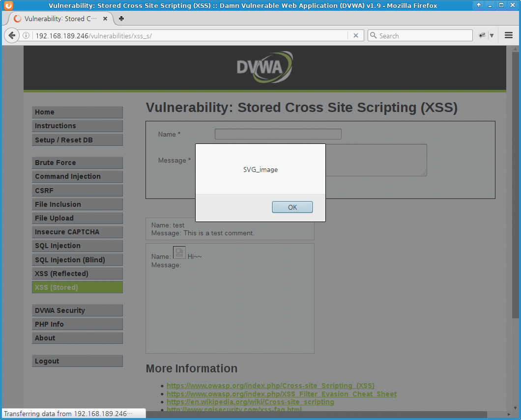Click the magnifier icon in the search box
The width and height of the screenshot is (521, 420).
pos(373,35)
